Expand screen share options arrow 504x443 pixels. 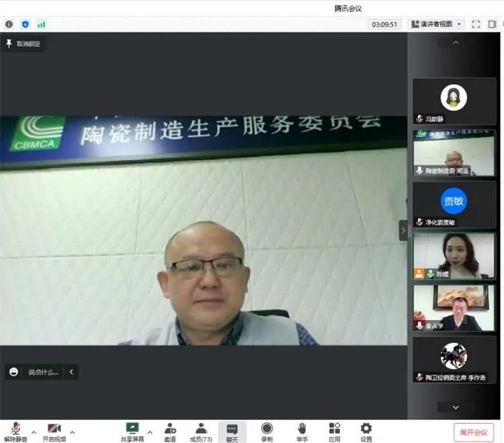coord(150,432)
